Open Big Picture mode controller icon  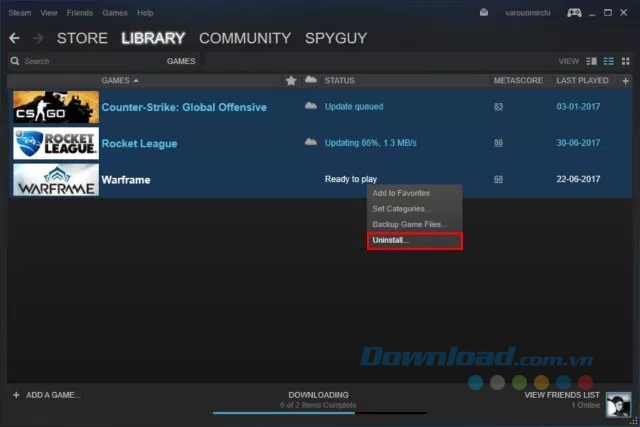[x=574, y=13]
